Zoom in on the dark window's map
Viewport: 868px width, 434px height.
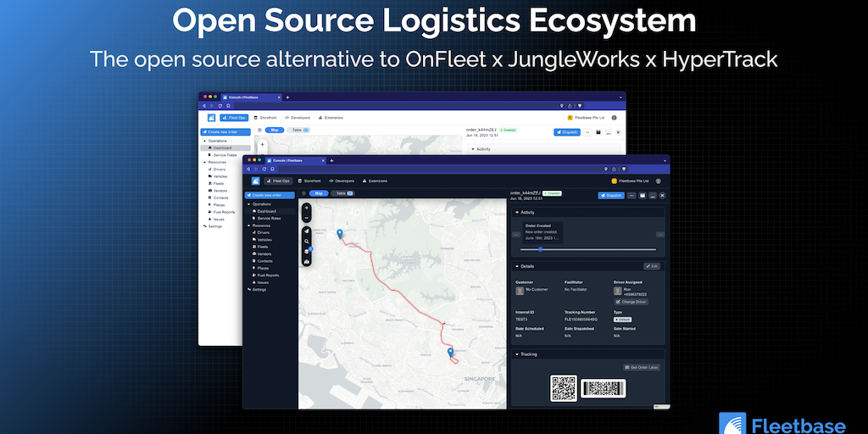pos(307,209)
